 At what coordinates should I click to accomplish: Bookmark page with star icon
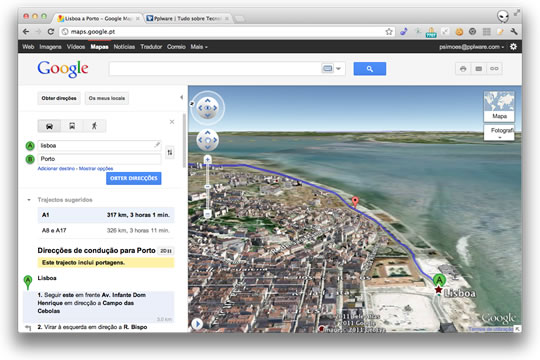click(389, 32)
